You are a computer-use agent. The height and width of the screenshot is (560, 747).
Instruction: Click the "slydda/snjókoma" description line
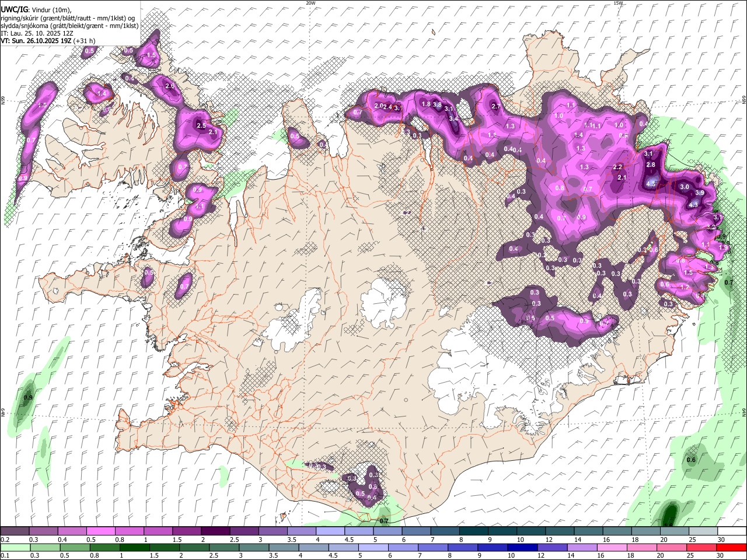[69, 26]
